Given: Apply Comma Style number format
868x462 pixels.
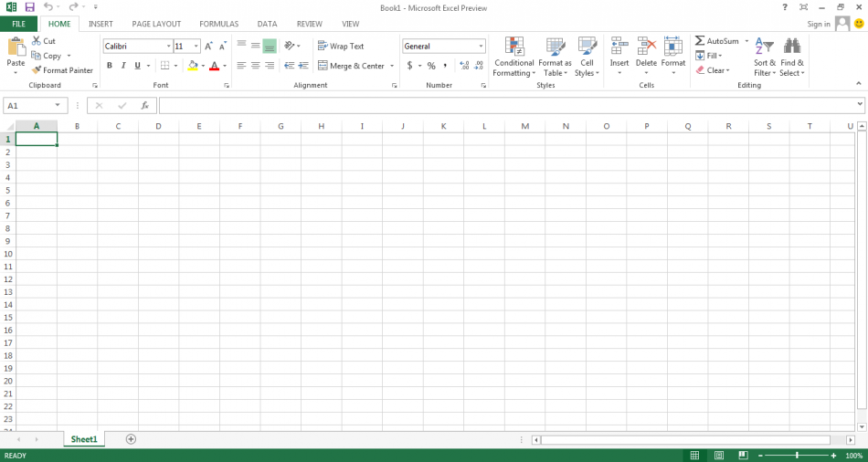Looking at the screenshot, I should 445,66.
